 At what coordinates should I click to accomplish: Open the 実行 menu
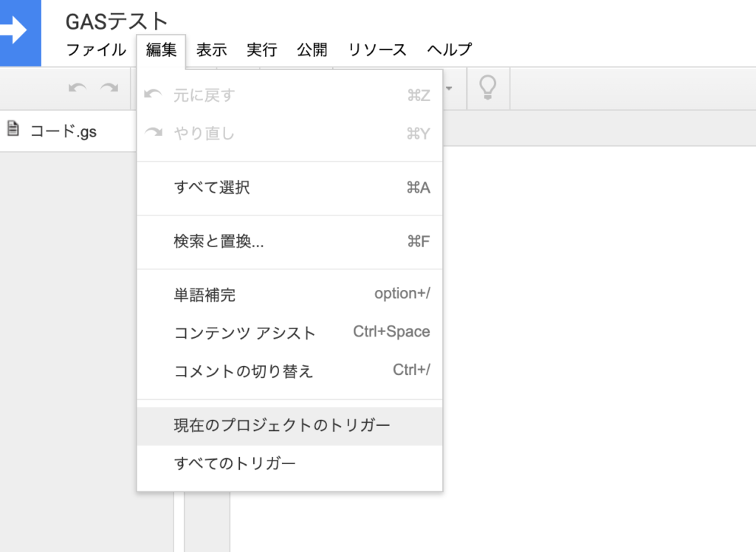tap(262, 49)
